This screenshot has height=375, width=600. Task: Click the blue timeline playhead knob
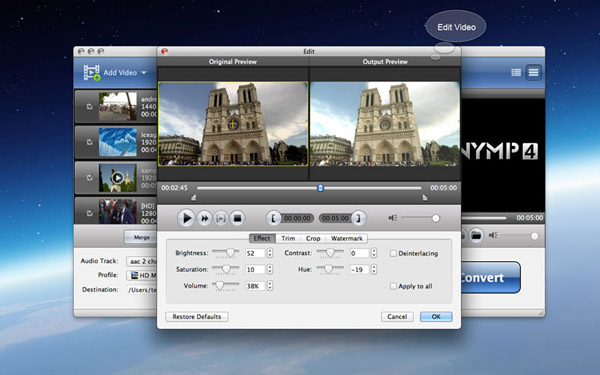[321, 188]
